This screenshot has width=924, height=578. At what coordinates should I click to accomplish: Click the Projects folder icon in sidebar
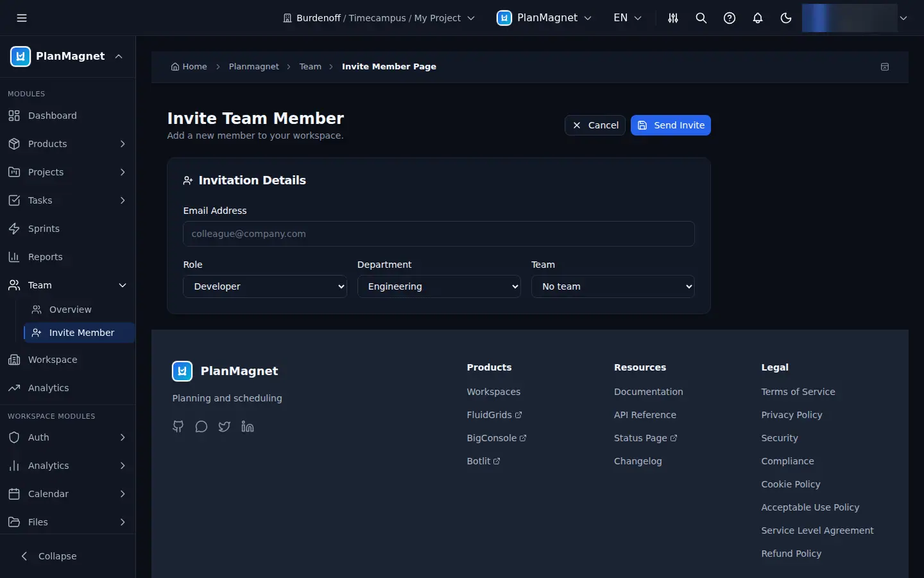[x=14, y=172]
